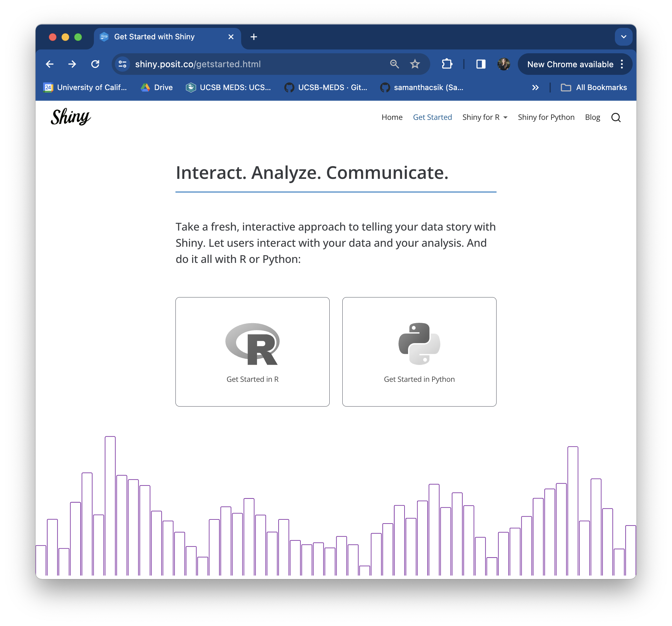
Task: Select the Get Started with Shiny tab
Action: [x=155, y=37]
